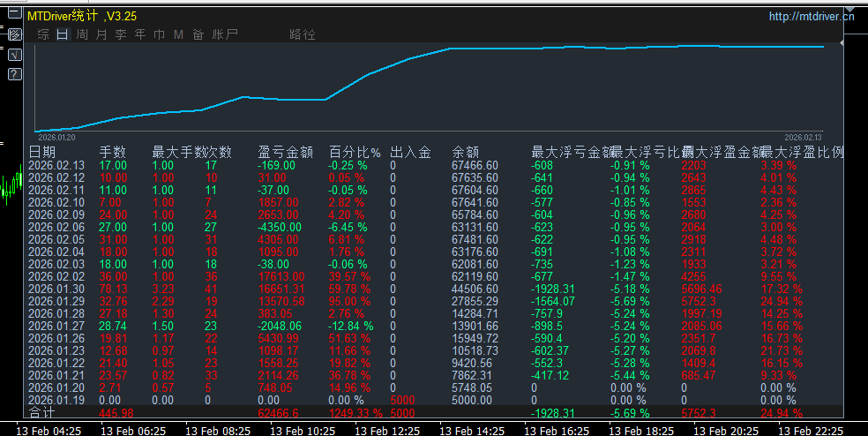This screenshot has width=868, height=436.
Task: Click the 合计 totals row label
Action: coord(42,413)
